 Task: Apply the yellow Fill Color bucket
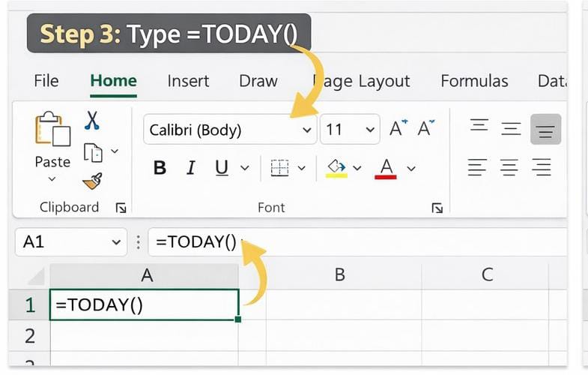tap(336, 168)
